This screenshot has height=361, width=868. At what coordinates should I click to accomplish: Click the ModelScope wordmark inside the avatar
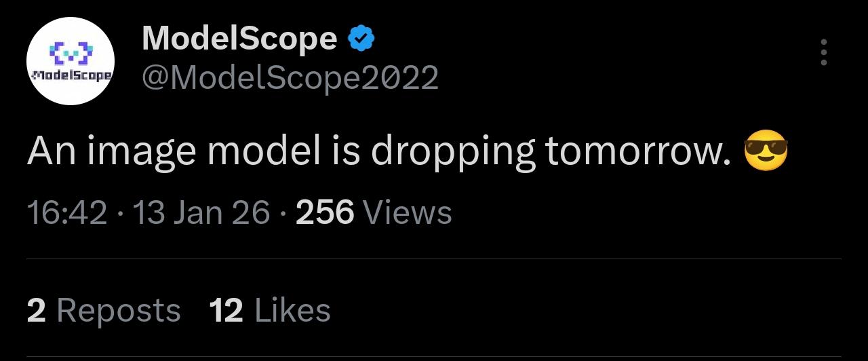pos(71,75)
